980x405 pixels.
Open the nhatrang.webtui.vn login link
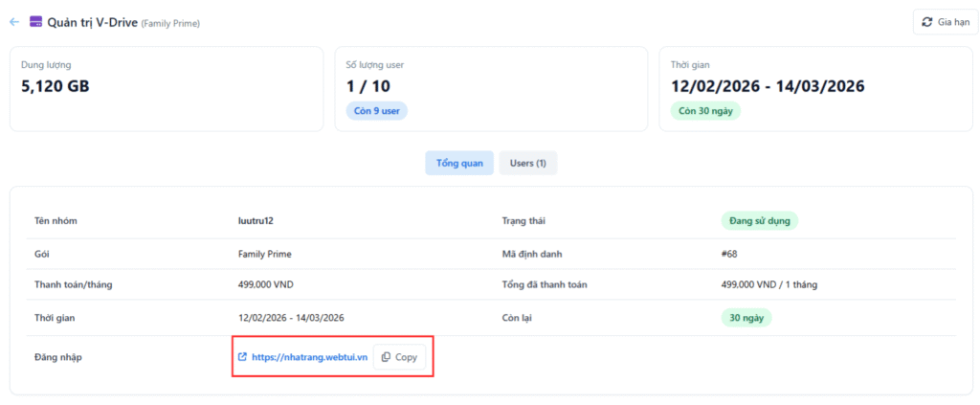[309, 357]
